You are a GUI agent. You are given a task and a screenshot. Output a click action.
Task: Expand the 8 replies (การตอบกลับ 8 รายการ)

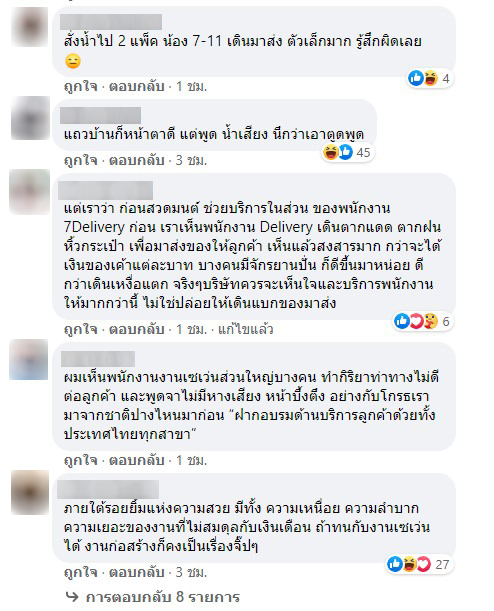[162, 597]
